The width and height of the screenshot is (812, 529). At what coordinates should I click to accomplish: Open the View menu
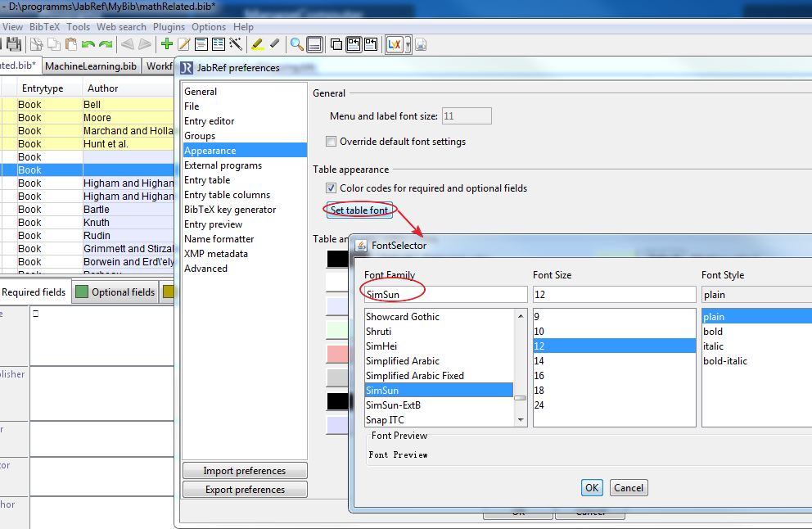point(12,27)
